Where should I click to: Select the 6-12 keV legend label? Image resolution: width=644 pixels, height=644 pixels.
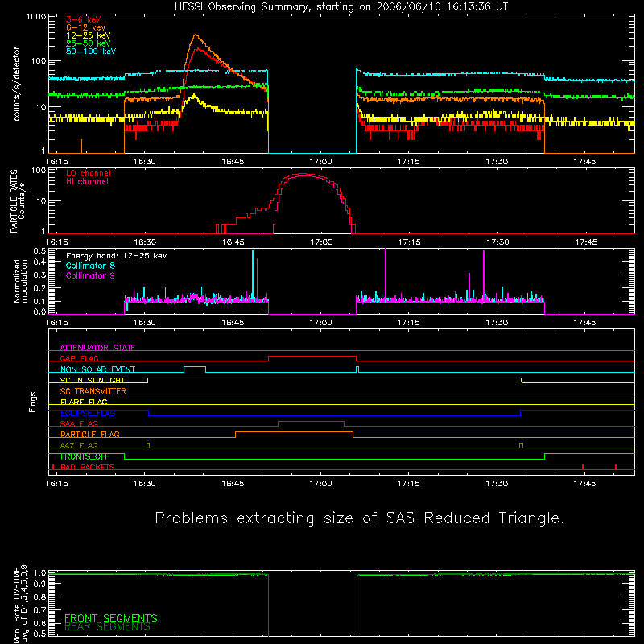tap(86, 27)
